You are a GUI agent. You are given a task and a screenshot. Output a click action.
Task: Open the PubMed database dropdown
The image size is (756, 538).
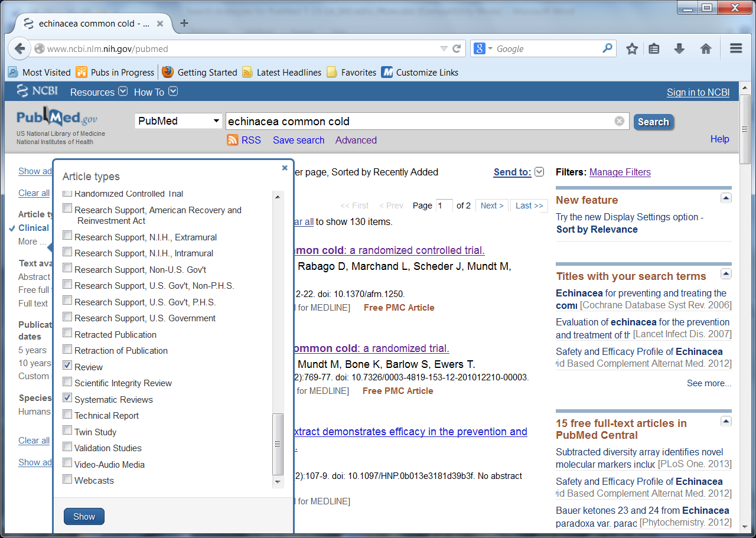(x=178, y=121)
